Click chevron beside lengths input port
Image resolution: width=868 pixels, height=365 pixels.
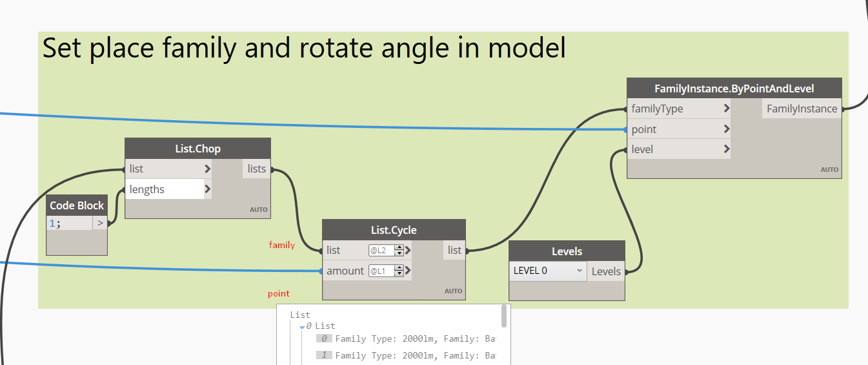(207, 189)
